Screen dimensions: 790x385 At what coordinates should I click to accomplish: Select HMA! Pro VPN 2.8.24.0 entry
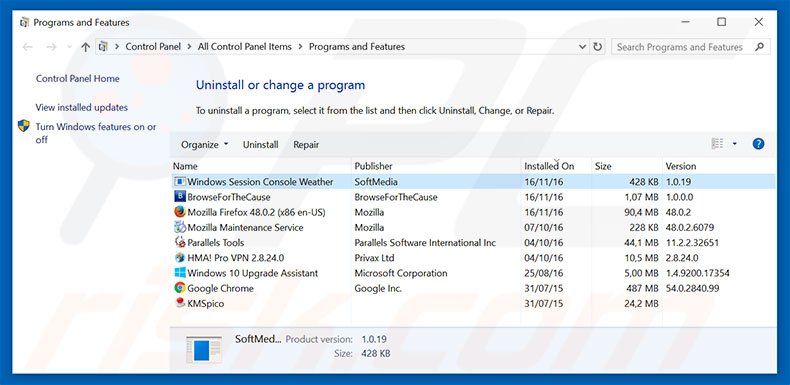point(236,258)
